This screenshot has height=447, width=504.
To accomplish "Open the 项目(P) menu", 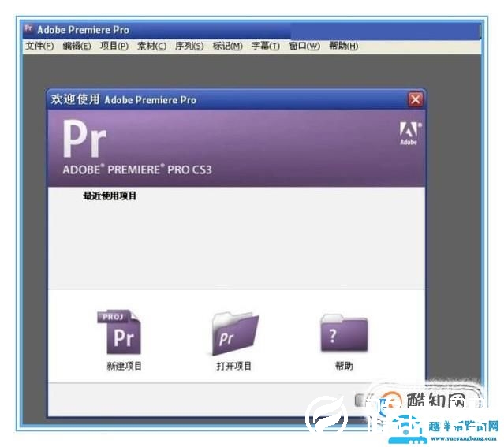I will 114,46.
